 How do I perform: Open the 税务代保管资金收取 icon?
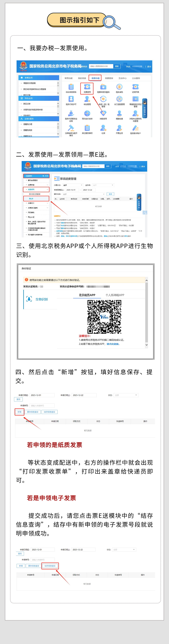(x=71, y=113)
